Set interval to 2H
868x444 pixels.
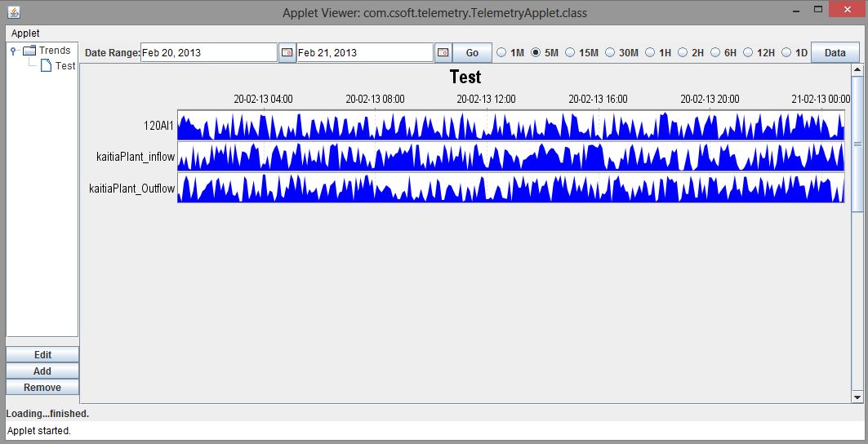tap(682, 52)
